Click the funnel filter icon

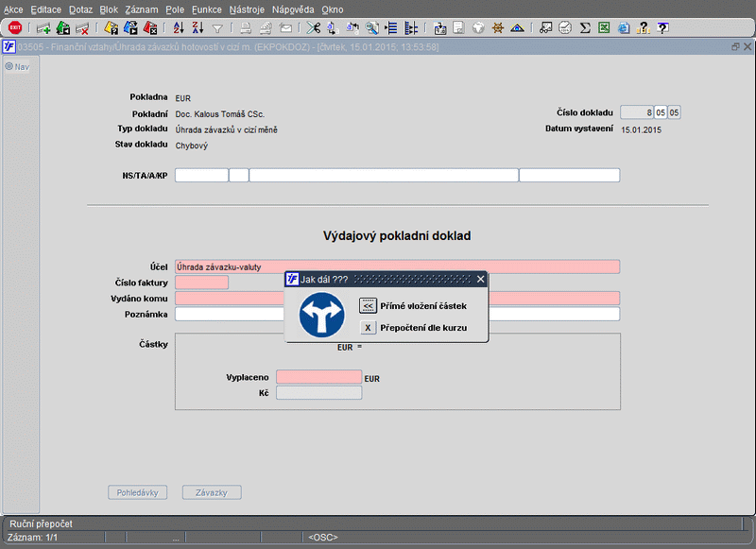coord(217,29)
